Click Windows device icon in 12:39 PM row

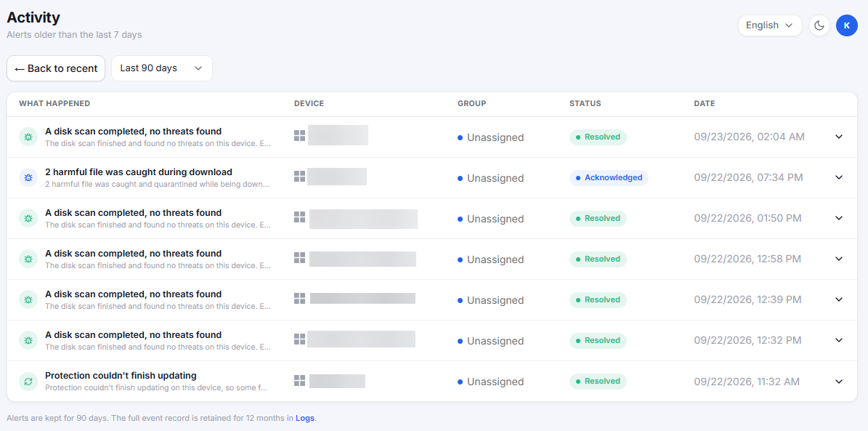(x=299, y=299)
